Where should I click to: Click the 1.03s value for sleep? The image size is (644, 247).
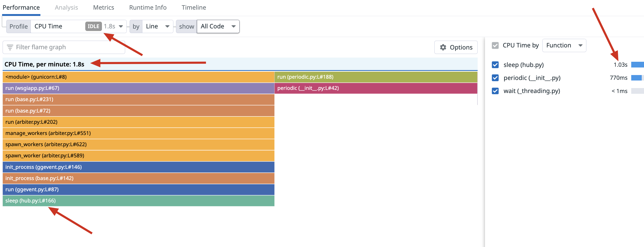point(620,65)
